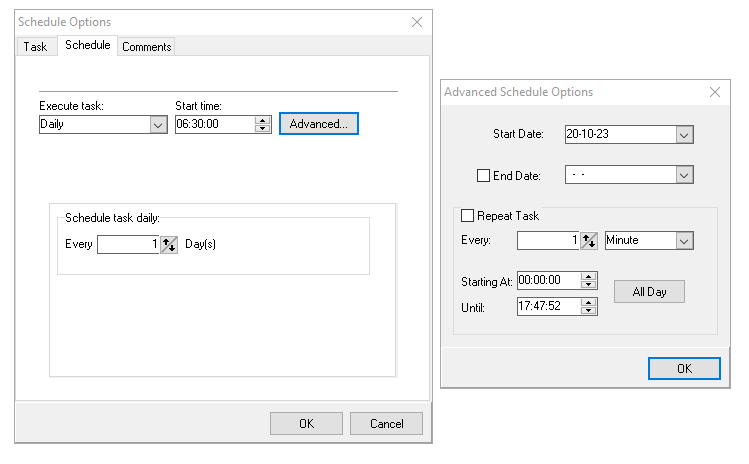Click the repeat Every minute spinner icon

click(589, 240)
